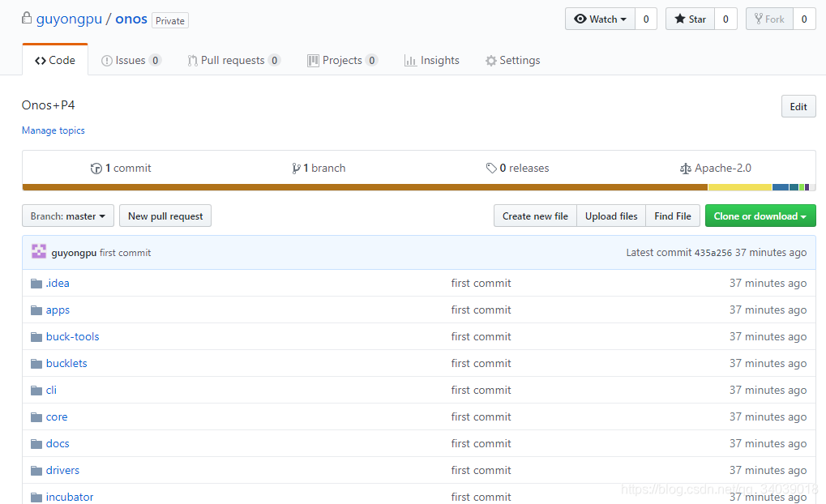Open the drivers folder

(x=62, y=470)
